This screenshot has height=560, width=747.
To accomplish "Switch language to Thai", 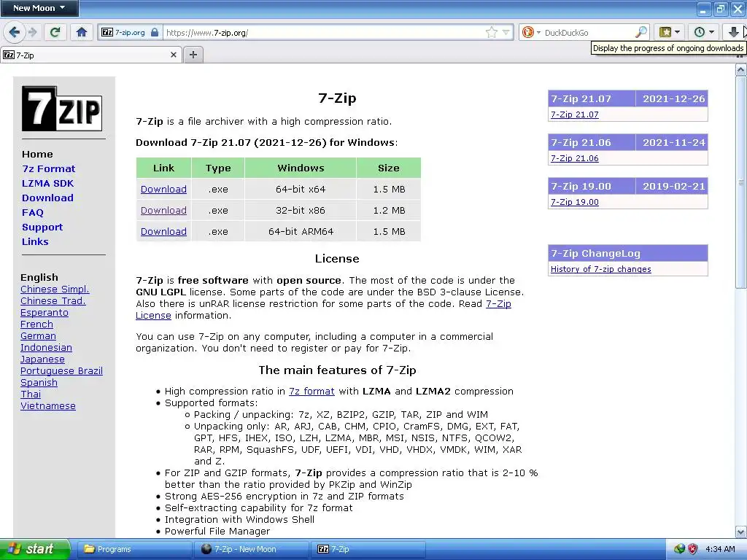I will click(x=31, y=394).
